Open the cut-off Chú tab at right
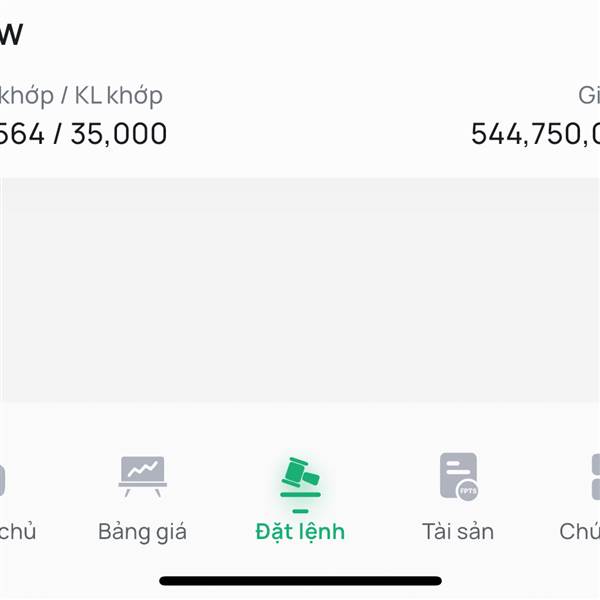The width and height of the screenshot is (600, 600). (579, 532)
